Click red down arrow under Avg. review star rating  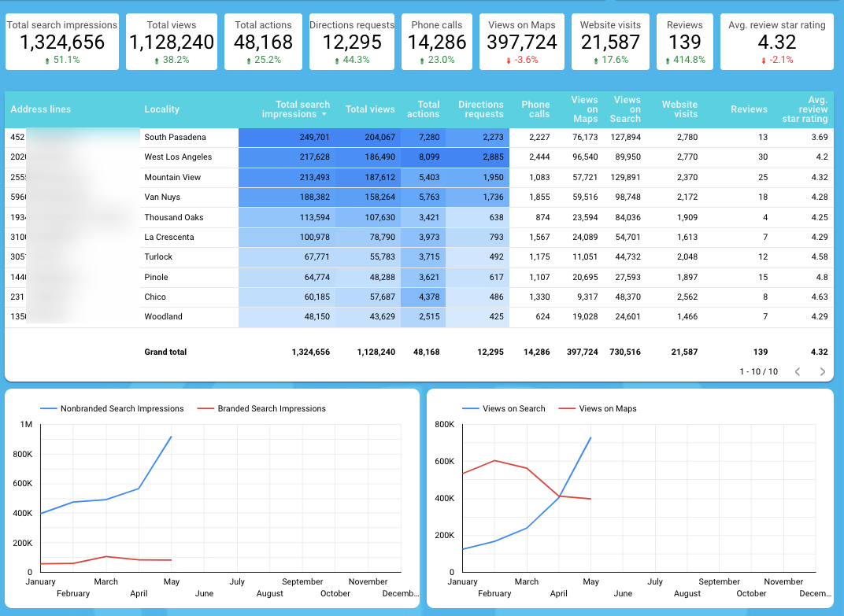click(763, 61)
